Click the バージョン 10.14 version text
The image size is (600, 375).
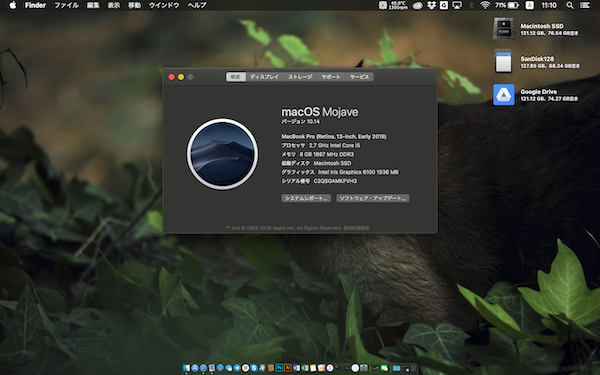pyautogui.click(x=300, y=122)
